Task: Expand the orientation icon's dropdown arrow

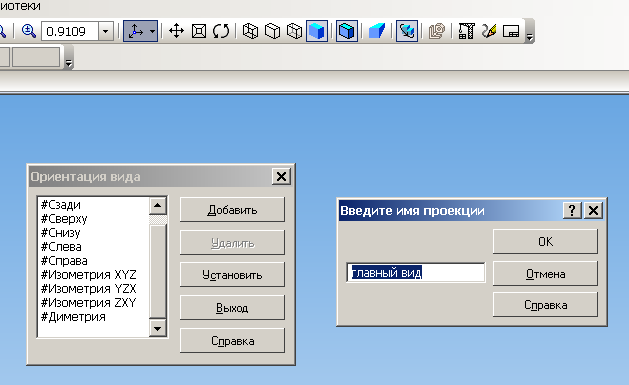Action: pos(152,31)
